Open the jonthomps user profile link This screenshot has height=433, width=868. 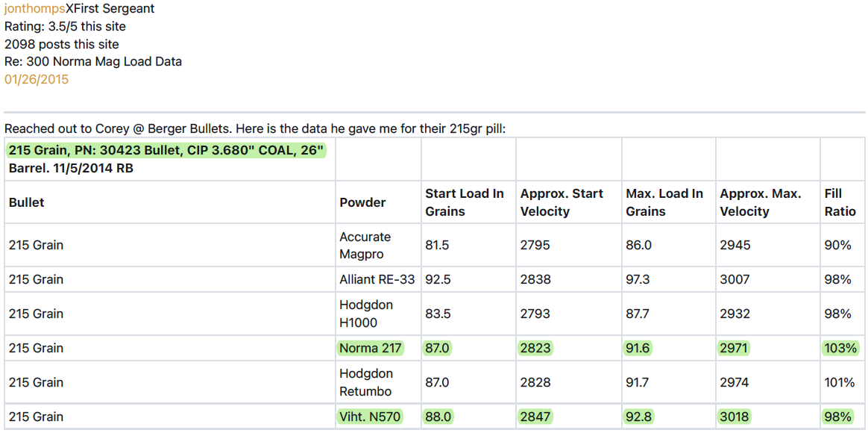click(34, 9)
